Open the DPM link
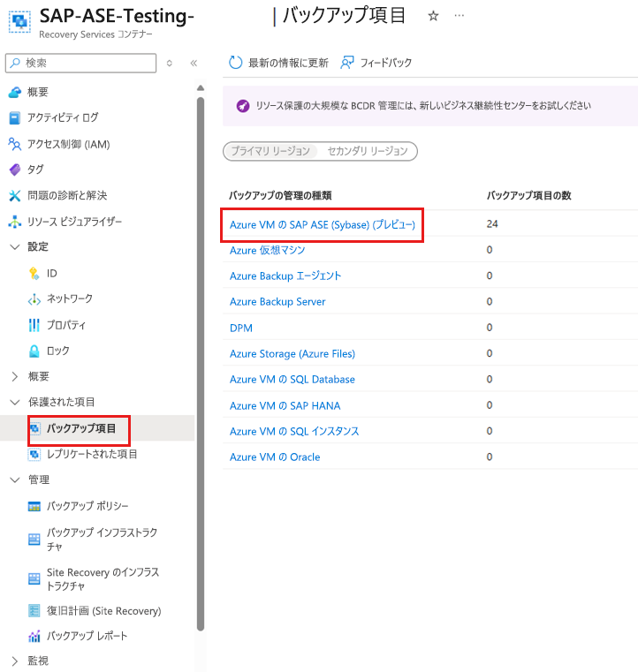638x672 pixels. (241, 328)
